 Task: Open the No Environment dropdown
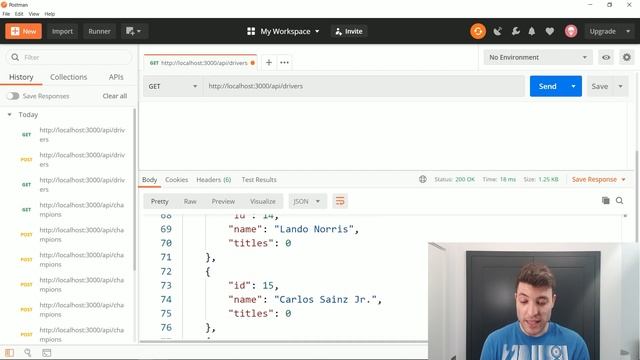coord(538,58)
